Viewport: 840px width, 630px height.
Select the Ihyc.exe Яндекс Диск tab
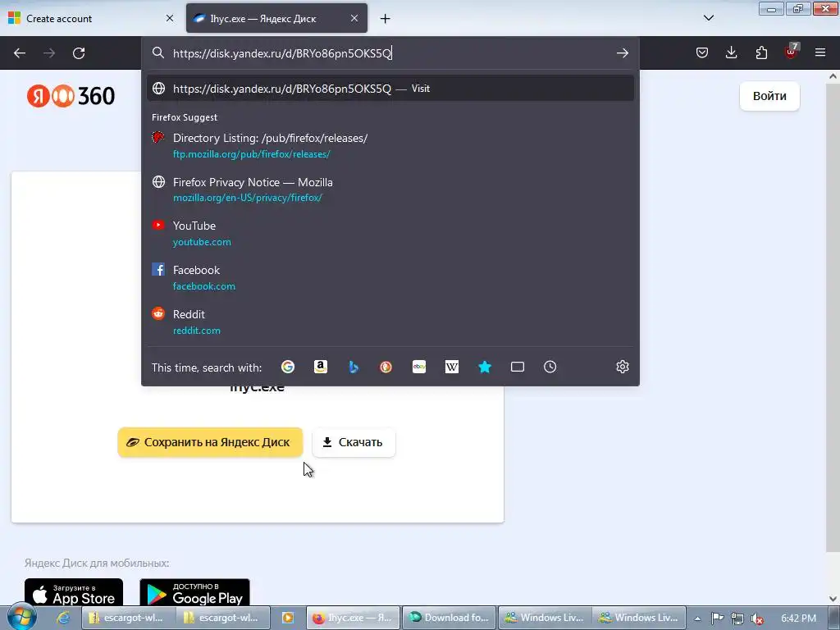point(276,18)
